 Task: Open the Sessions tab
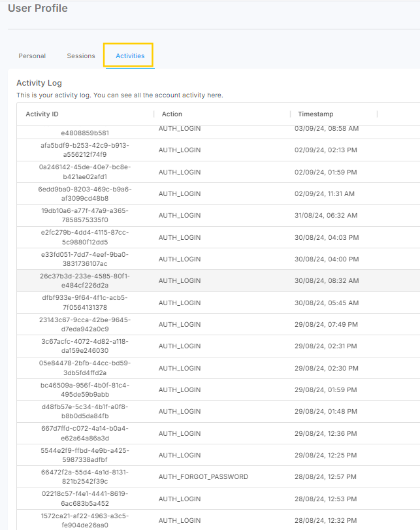coord(81,56)
